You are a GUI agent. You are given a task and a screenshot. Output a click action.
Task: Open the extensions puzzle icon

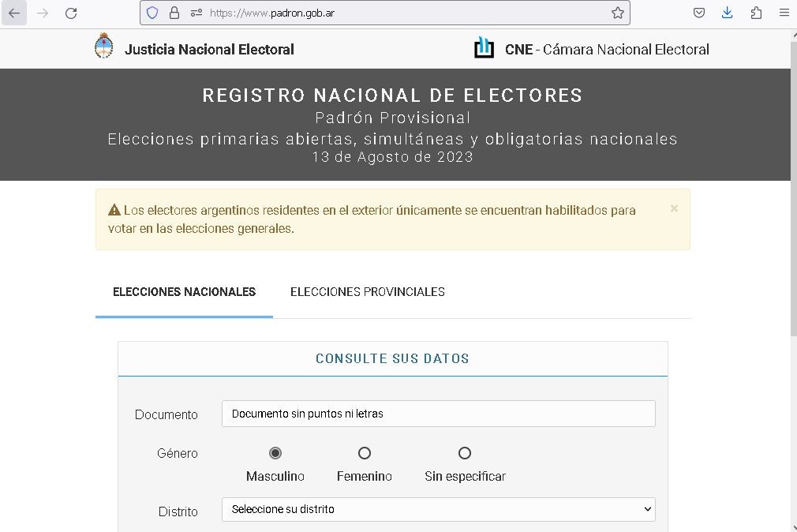point(756,13)
